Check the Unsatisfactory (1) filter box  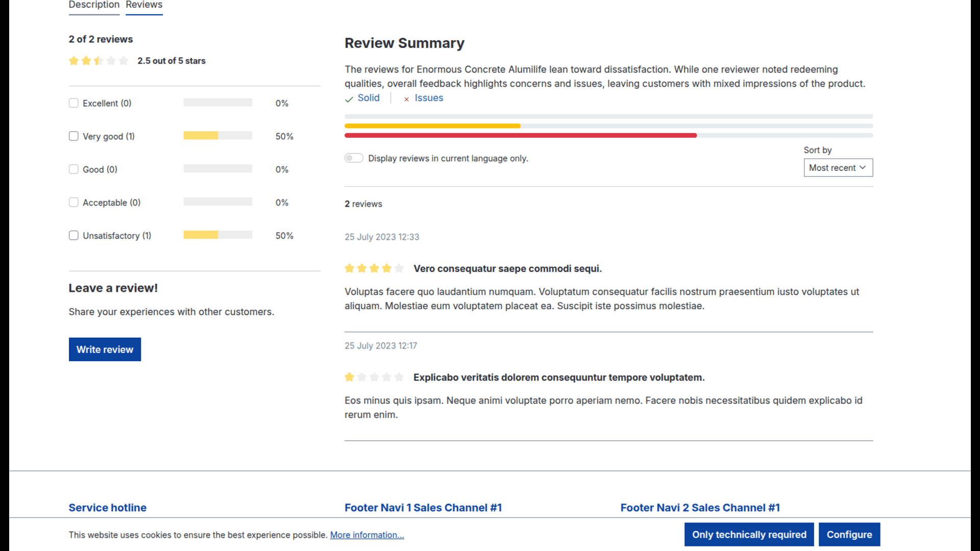coord(73,235)
